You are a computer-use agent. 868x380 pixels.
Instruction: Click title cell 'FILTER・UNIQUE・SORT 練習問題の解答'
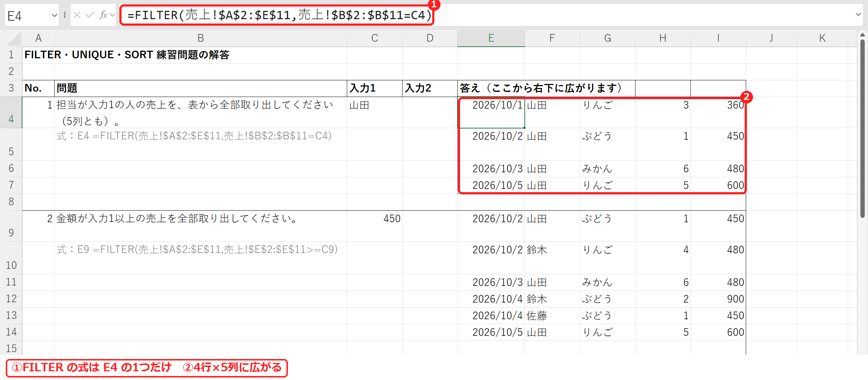127,55
